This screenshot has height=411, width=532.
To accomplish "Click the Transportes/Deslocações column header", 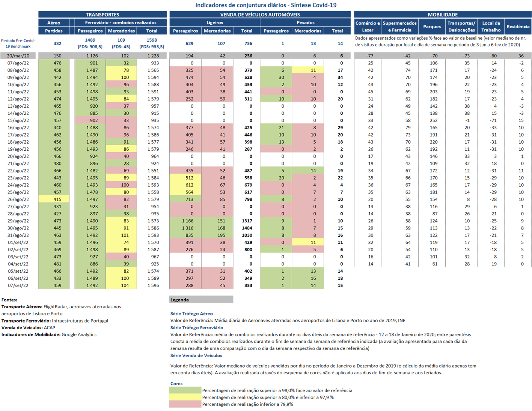I will pyautogui.click(x=461, y=27).
